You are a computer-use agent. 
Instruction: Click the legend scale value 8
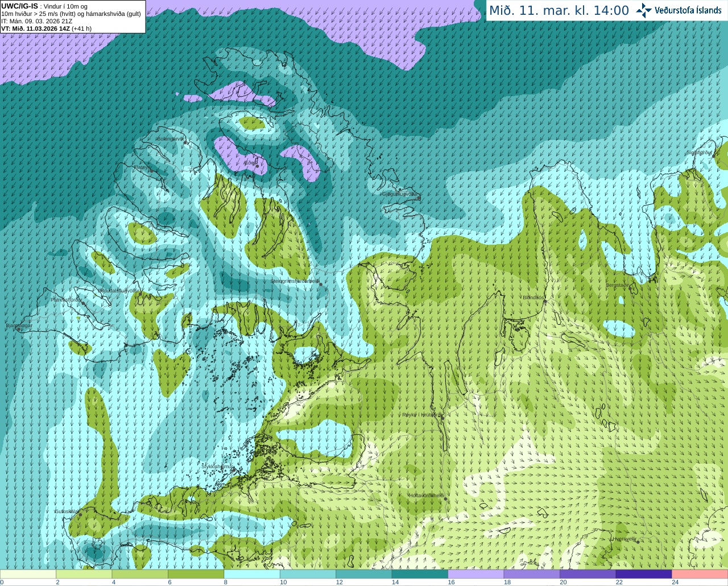[x=226, y=582]
